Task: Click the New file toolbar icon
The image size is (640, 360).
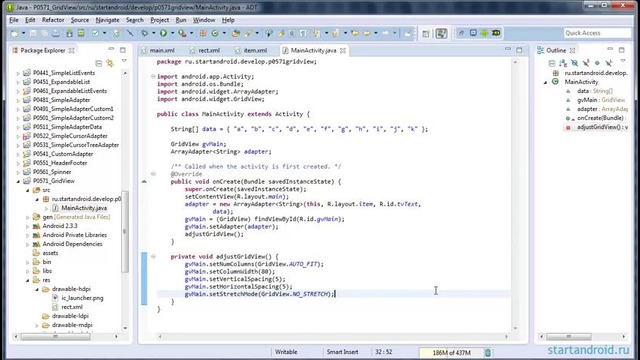Action: tap(15, 33)
